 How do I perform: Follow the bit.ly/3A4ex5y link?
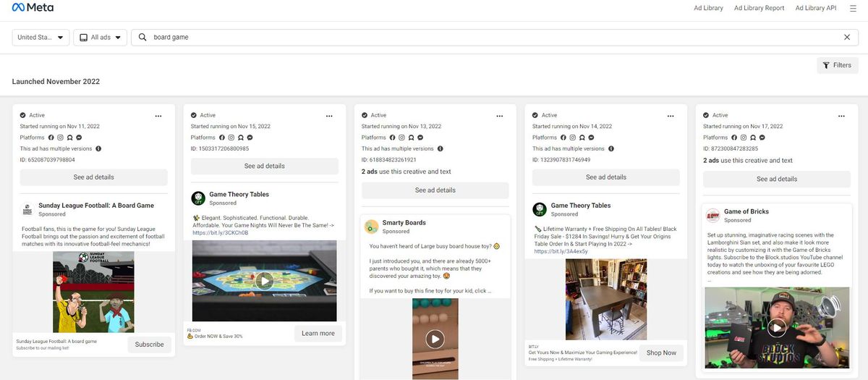coord(561,251)
